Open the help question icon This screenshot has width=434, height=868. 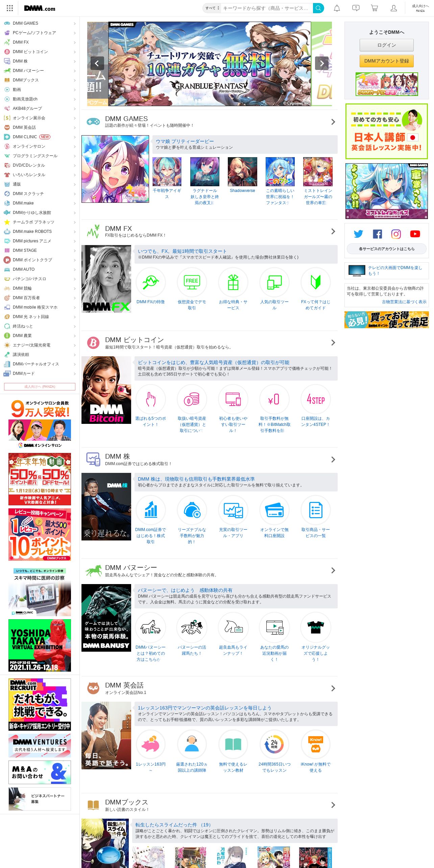click(x=356, y=8)
